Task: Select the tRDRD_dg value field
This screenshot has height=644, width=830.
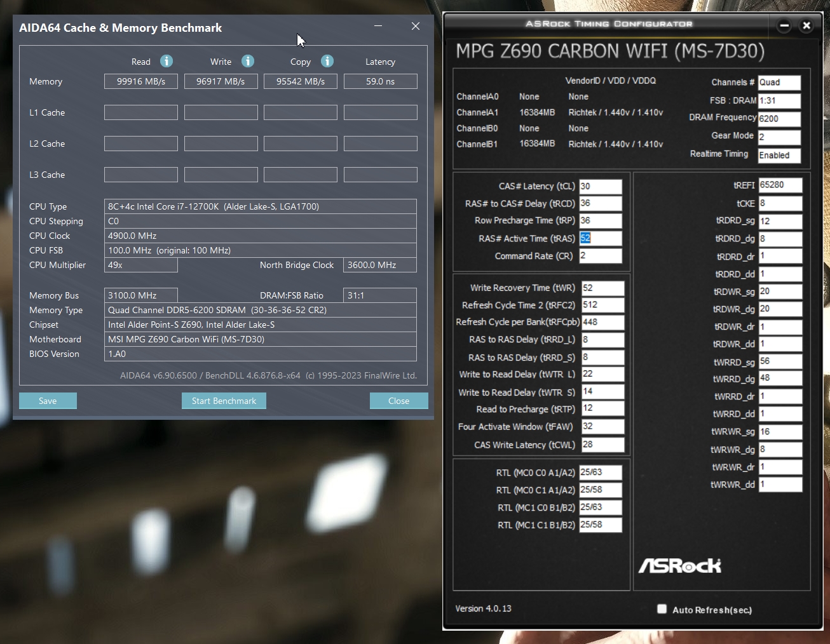Action: click(x=780, y=239)
